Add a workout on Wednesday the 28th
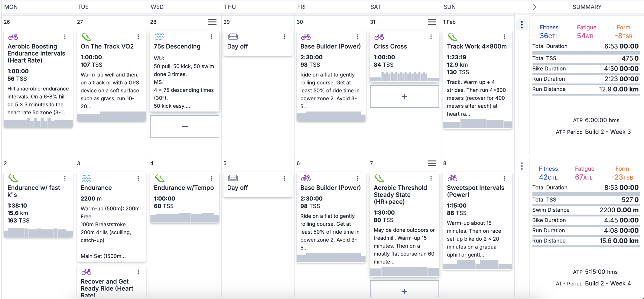 (185, 126)
